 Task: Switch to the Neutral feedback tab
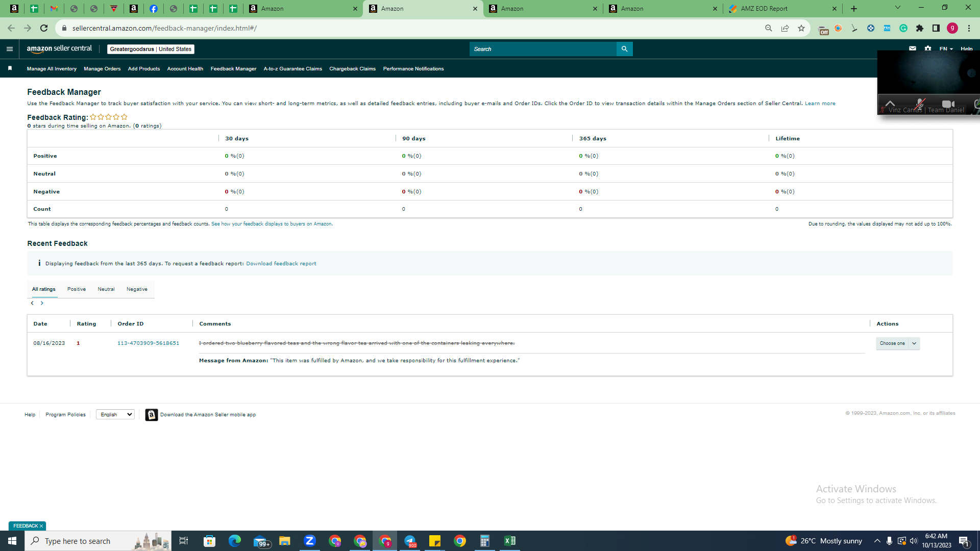pos(106,289)
